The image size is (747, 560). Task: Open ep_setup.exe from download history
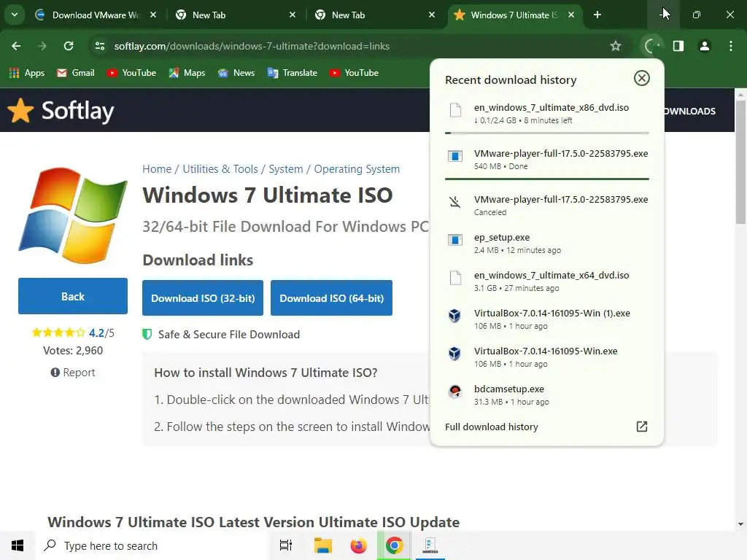[x=547, y=243]
